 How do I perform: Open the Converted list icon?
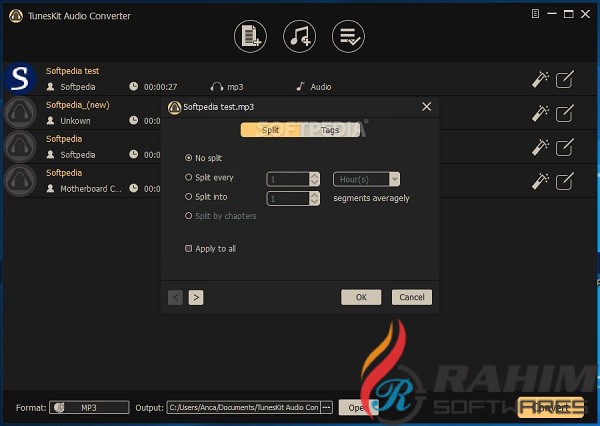(x=348, y=36)
